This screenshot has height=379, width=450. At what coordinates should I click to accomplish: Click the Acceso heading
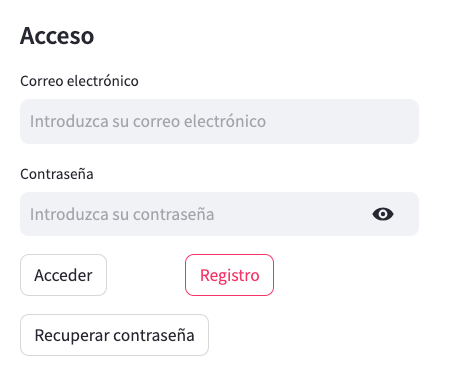click(x=57, y=36)
